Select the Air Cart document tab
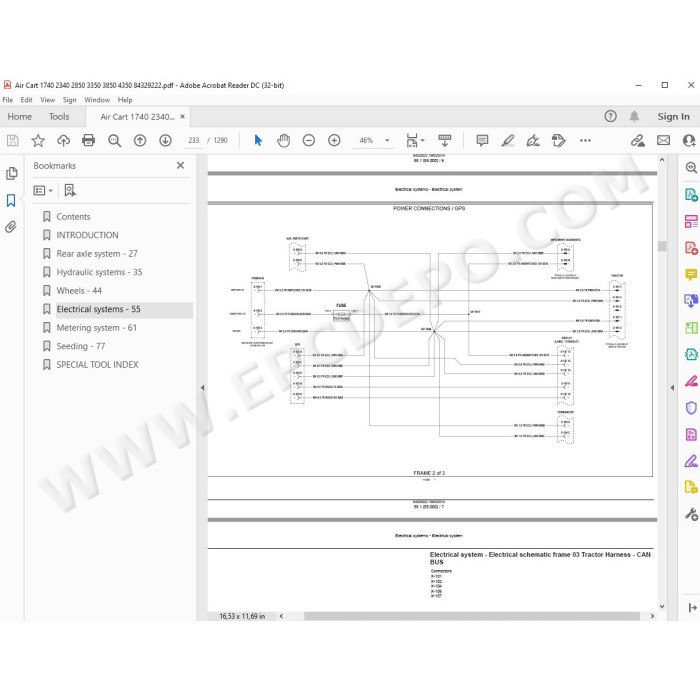The width and height of the screenshot is (700, 700). tap(137, 117)
